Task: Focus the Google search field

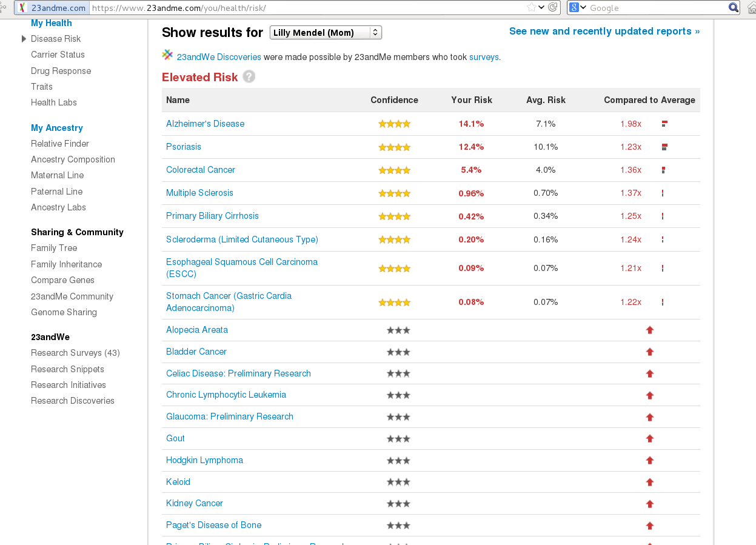Action: (658, 7)
